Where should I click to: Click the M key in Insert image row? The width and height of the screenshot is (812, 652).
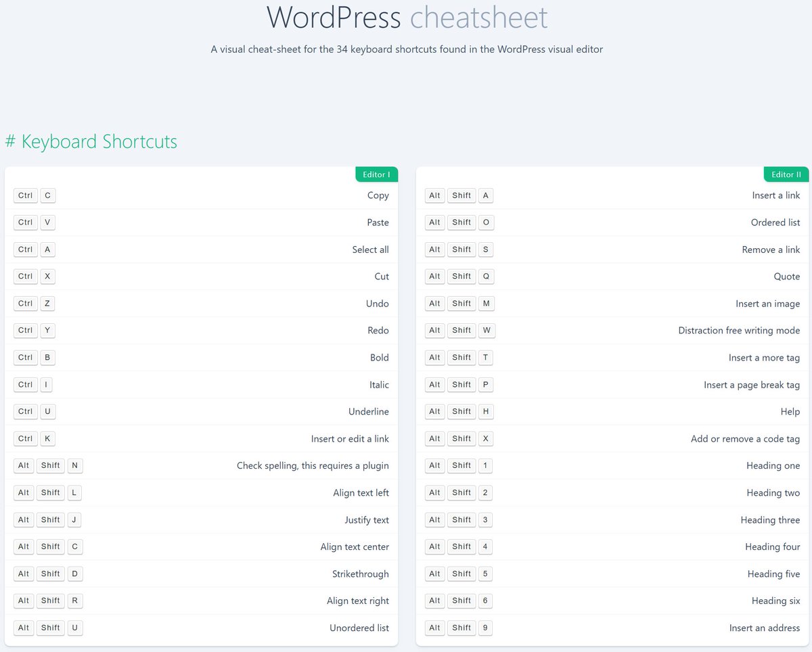click(487, 304)
